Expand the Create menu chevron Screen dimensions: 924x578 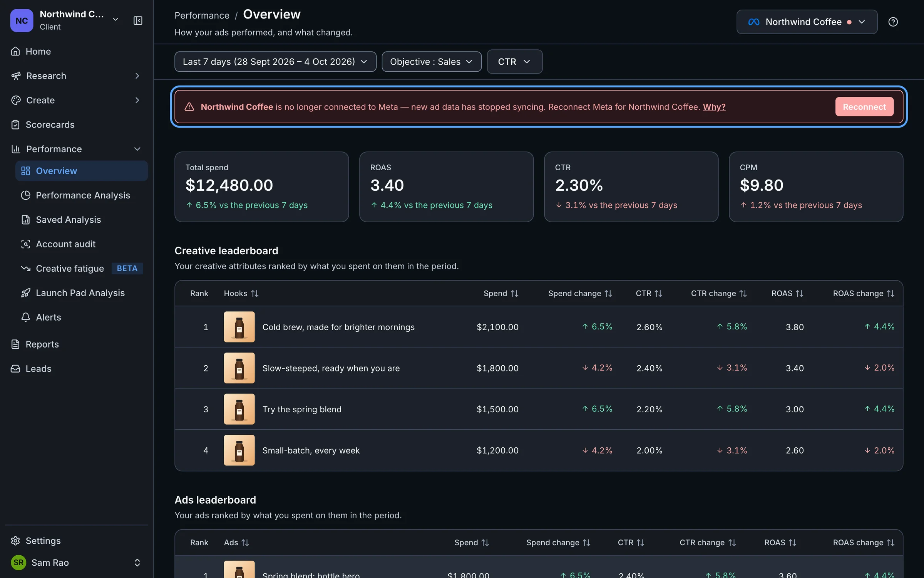pos(137,100)
